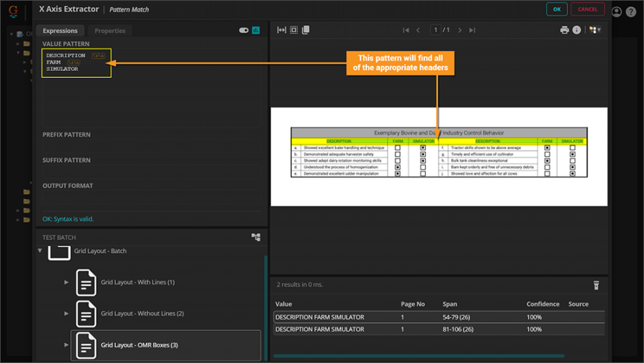The image size is (644, 363).
Task: Go to the last page in viewer
Action: coord(472,30)
